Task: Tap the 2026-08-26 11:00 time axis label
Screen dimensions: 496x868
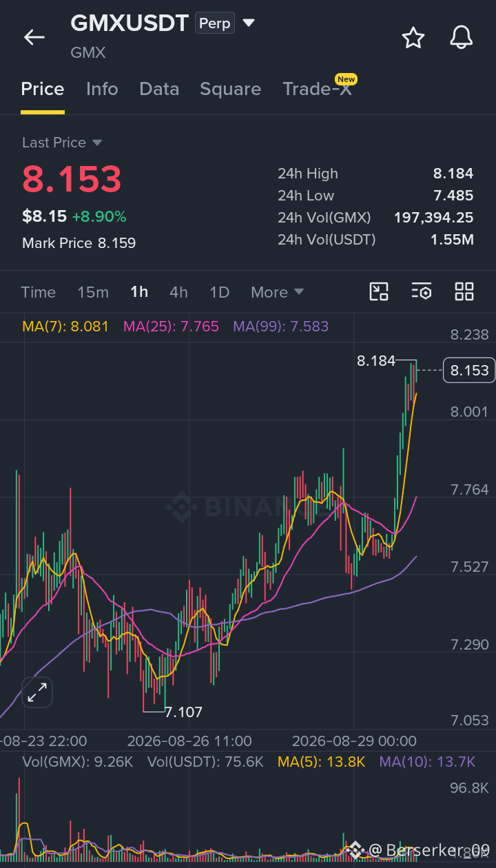Action: coord(189,741)
